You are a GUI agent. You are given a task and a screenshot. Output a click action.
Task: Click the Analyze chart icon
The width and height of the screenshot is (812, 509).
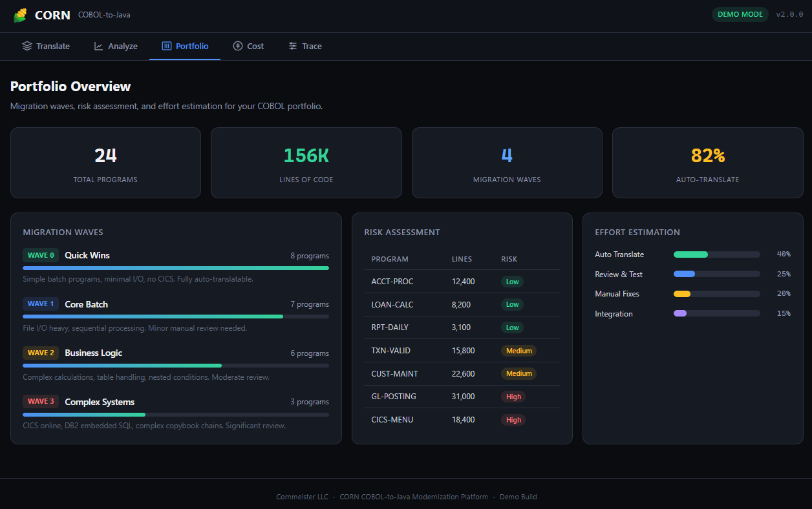point(98,46)
